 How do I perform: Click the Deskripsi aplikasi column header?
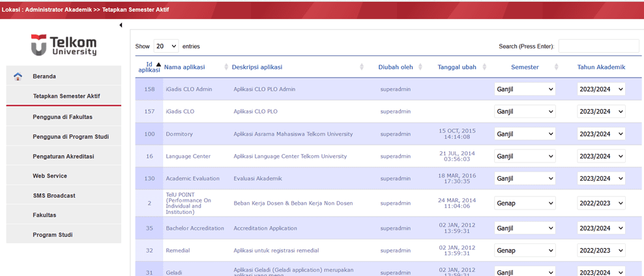pos(257,67)
